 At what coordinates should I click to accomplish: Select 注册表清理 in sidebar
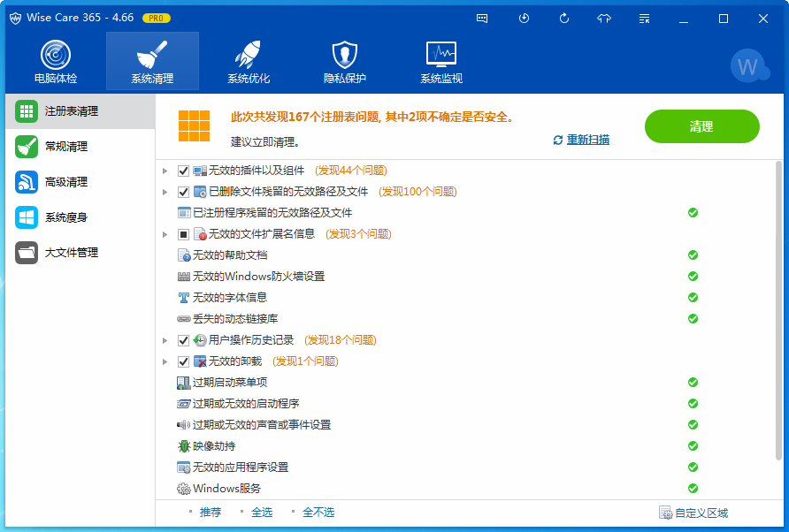pyautogui.click(x=80, y=111)
